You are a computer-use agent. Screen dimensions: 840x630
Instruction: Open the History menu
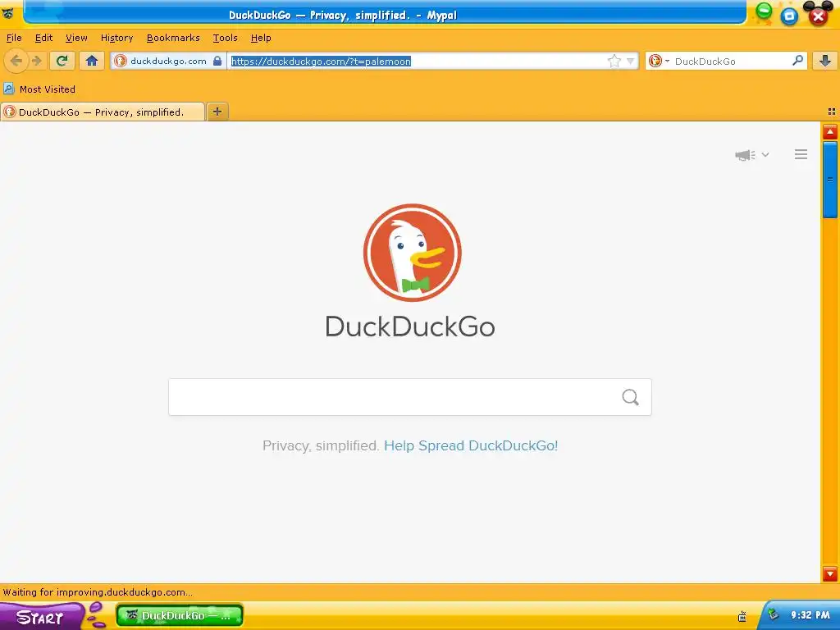pyautogui.click(x=116, y=38)
